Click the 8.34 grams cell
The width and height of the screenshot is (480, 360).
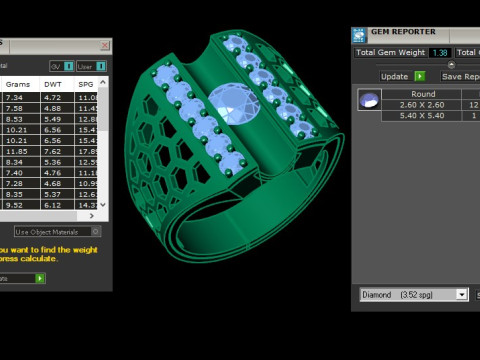[x=20, y=162]
